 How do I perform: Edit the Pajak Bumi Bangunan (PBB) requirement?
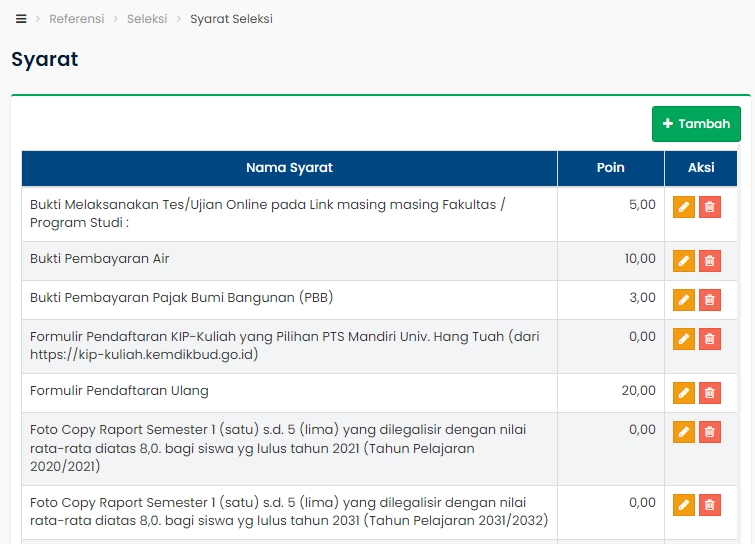(684, 300)
